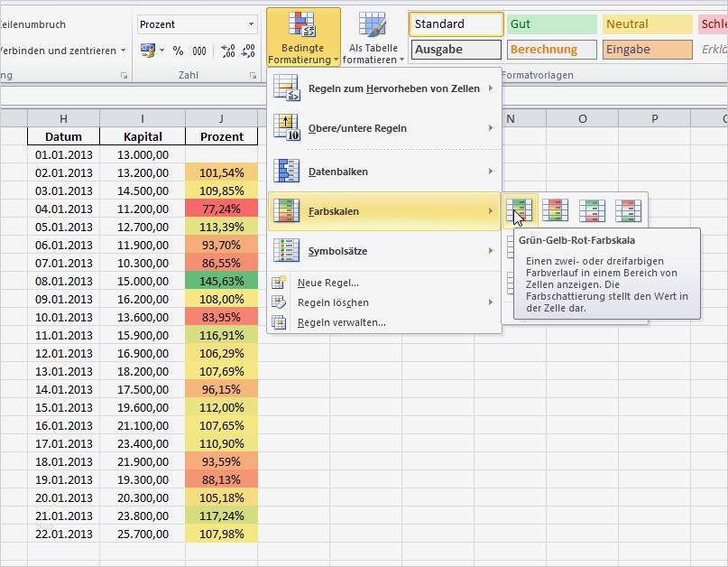The image size is (728, 567).
Task: Click the accounting currency format icon
Action: click(x=147, y=51)
